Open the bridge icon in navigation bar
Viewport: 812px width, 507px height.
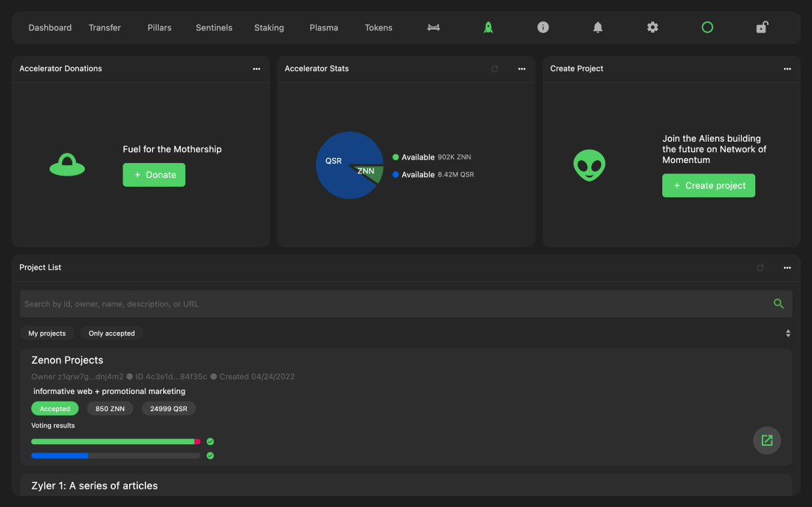433,28
